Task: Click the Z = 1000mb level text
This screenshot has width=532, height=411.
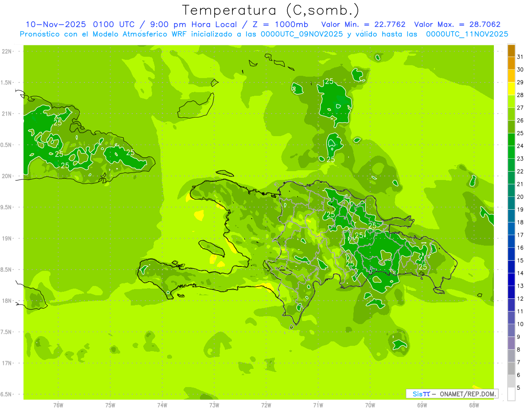Action: (280, 24)
